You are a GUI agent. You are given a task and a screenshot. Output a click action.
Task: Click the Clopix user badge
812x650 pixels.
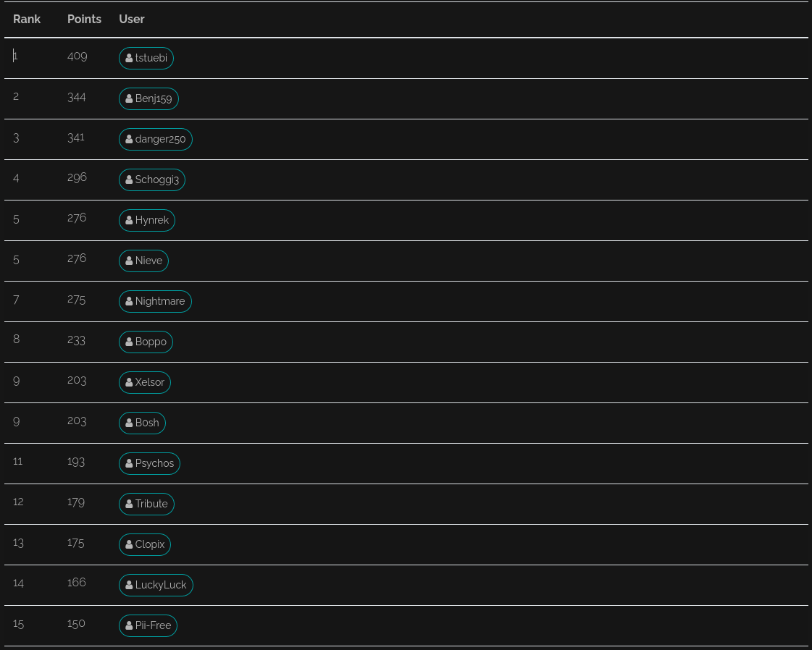click(x=145, y=544)
